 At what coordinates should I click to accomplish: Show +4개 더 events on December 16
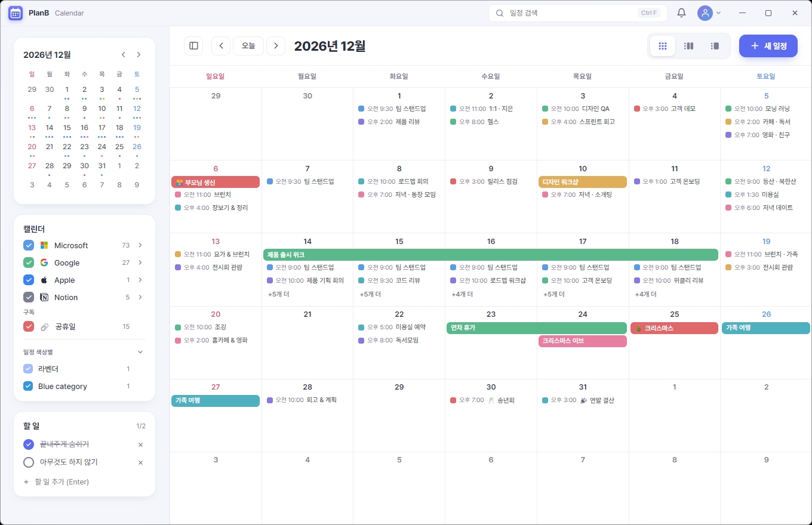pyautogui.click(x=462, y=294)
